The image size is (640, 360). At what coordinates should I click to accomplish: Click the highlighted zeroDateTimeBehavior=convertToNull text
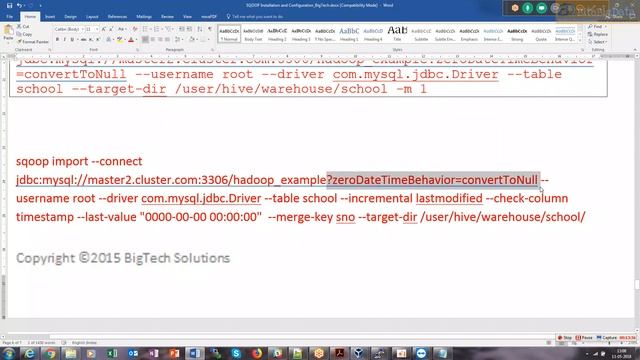433,180
